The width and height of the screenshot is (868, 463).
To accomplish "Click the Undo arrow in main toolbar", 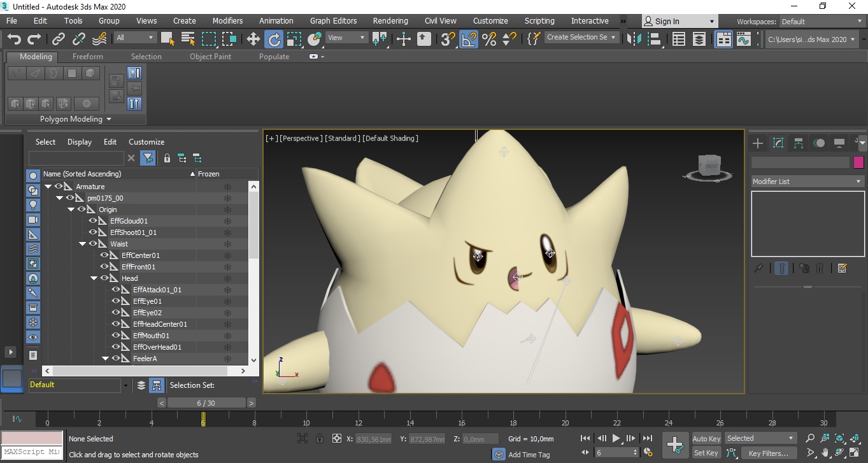I will (14, 39).
